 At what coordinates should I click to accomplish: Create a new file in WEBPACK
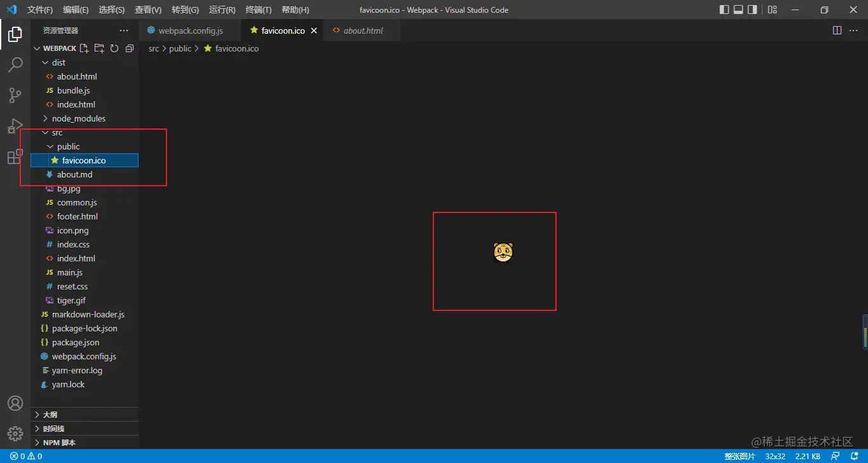point(84,48)
